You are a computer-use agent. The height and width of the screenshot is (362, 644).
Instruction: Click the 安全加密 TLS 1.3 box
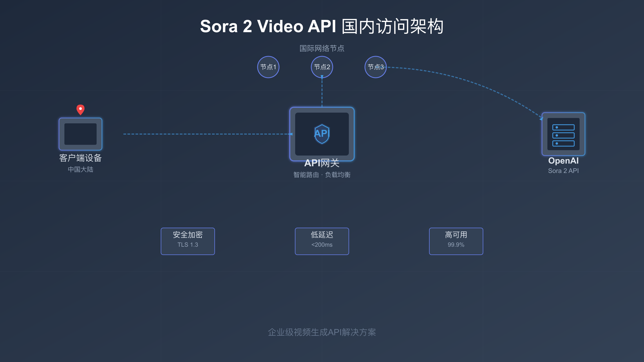pos(188,241)
